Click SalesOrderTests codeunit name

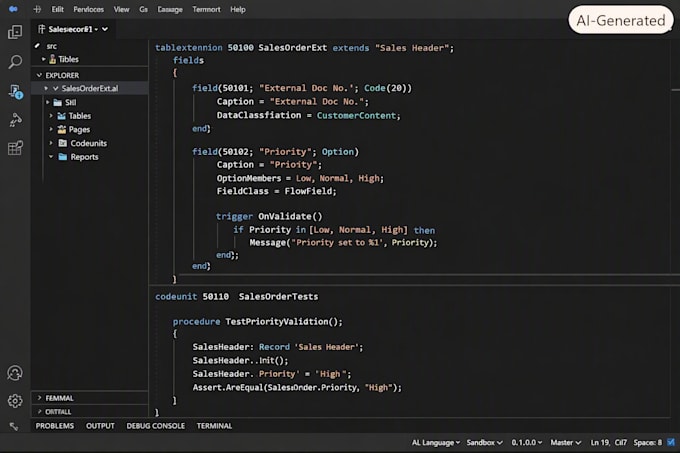(278, 297)
